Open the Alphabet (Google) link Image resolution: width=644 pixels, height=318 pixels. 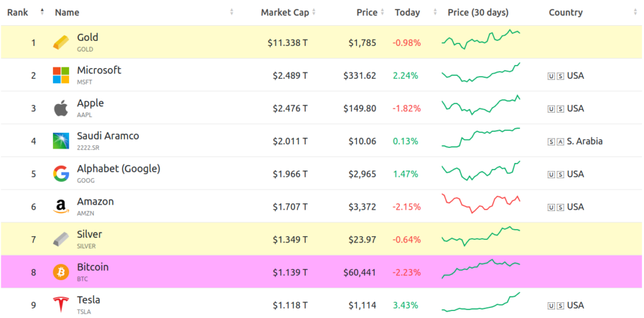coord(119,169)
